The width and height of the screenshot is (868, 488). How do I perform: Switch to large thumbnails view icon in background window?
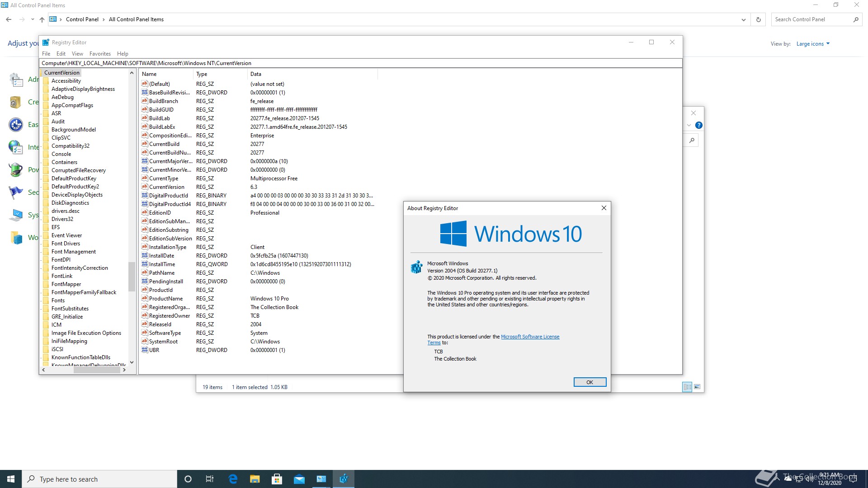(697, 387)
